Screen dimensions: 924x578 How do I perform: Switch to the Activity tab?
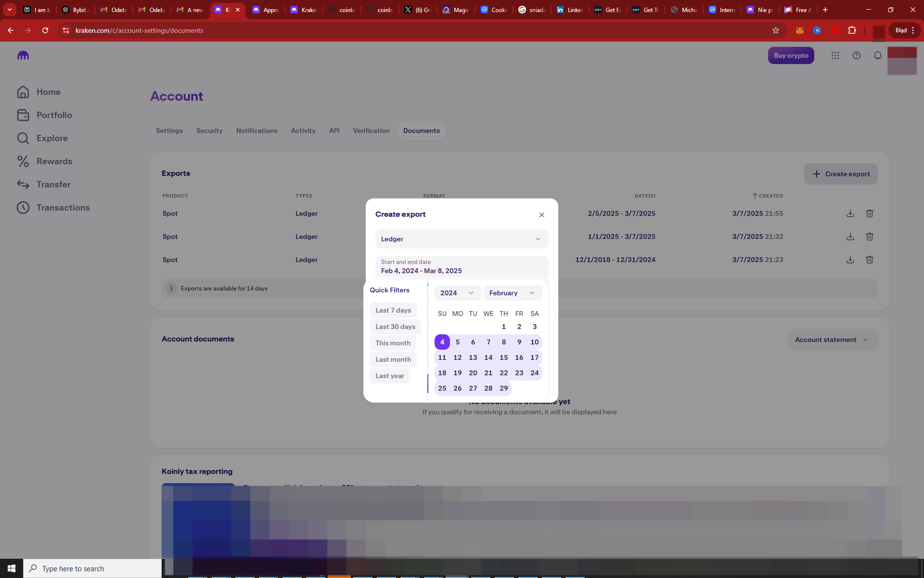[x=303, y=131]
